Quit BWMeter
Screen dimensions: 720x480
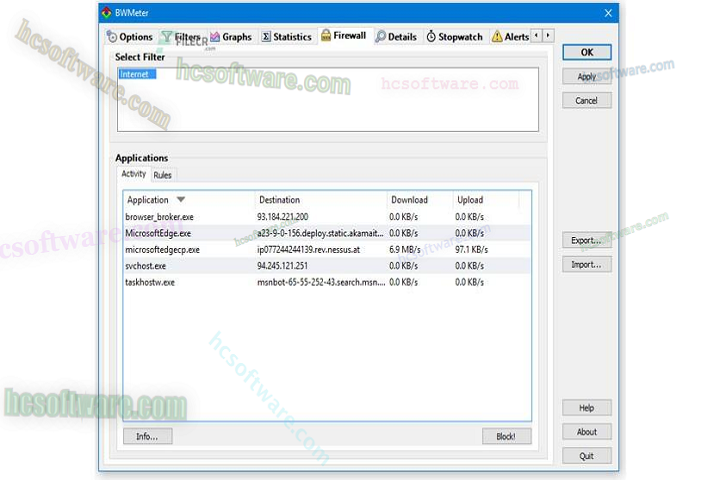click(587, 456)
